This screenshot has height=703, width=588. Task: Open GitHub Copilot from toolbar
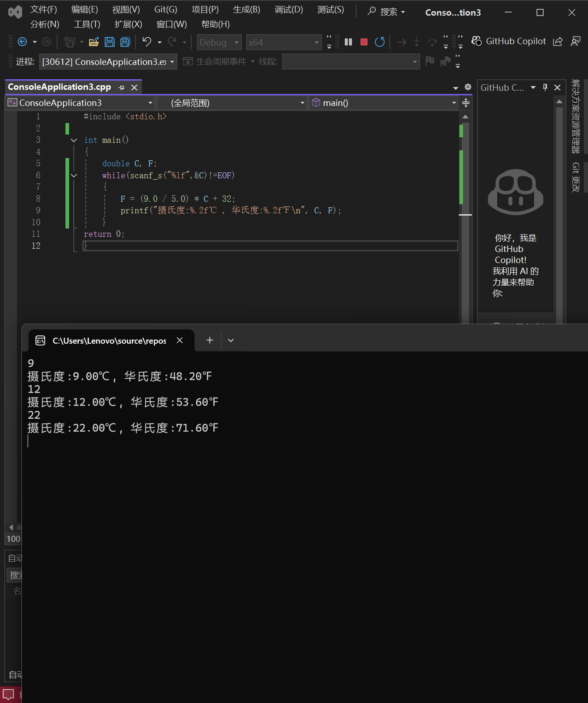point(509,41)
